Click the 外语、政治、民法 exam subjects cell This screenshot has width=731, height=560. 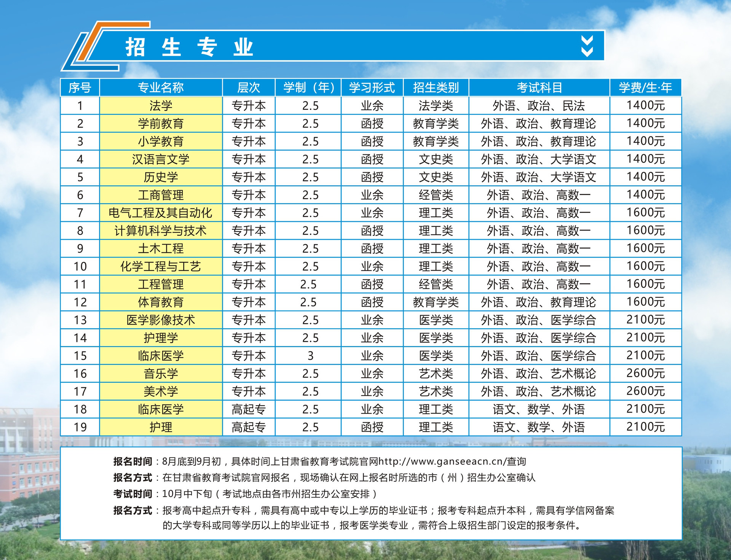539,106
